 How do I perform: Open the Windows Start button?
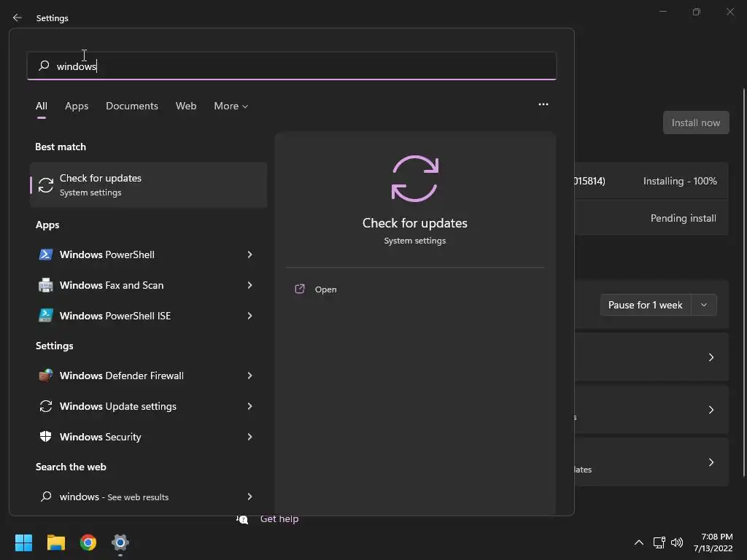23,542
